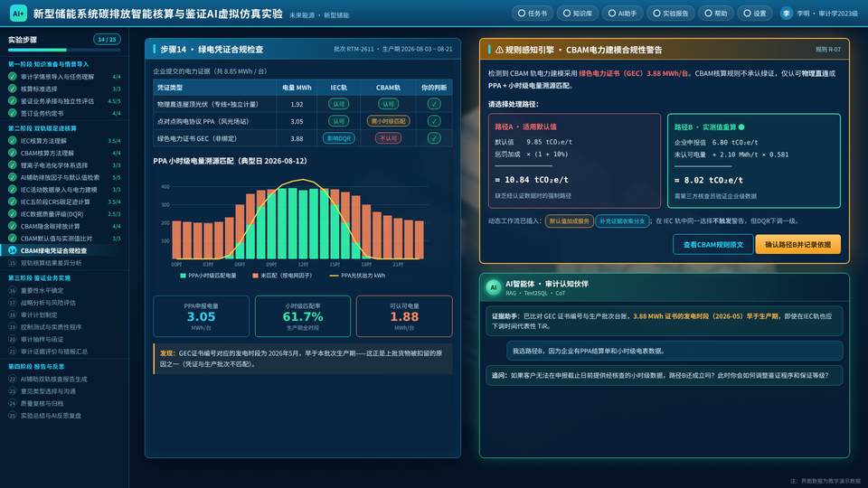Image resolution: width=868 pixels, height=488 pixels.
Task: Open step 实验总结与AI反思复盘 in the sidebar
Action: 64,416
